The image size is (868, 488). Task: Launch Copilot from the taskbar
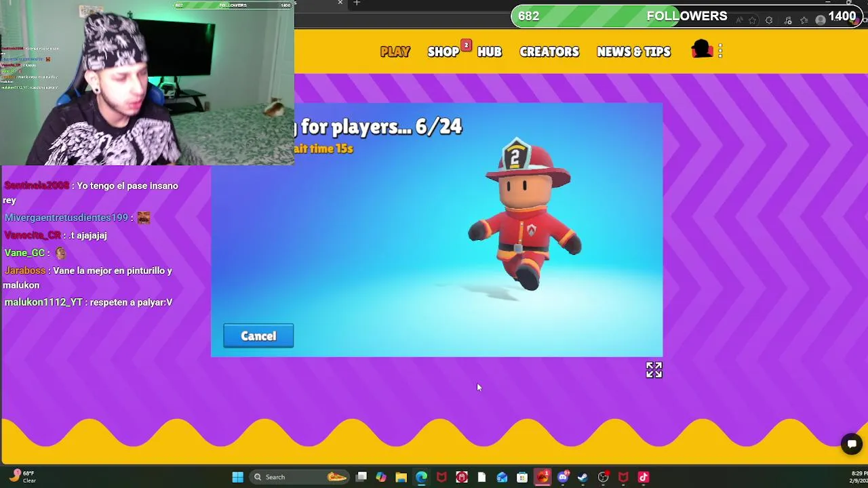tap(381, 477)
